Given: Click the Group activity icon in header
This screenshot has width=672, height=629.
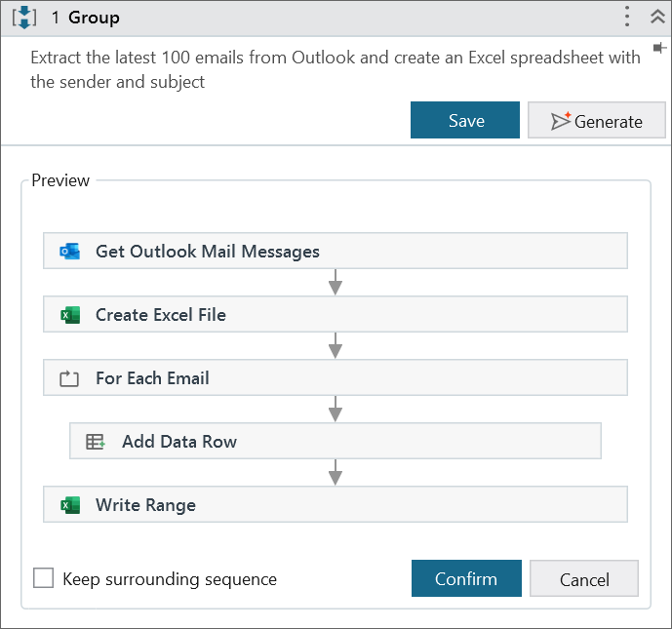Looking at the screenshot, I should [x=23, y=18].
